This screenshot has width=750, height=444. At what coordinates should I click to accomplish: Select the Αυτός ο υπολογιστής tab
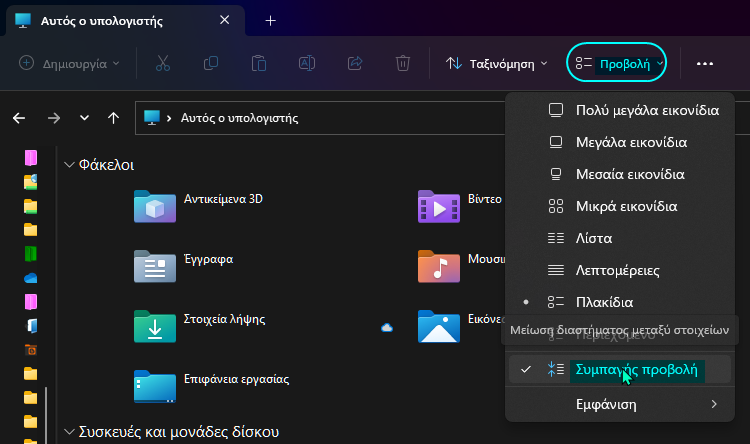(x=125, y=21)
